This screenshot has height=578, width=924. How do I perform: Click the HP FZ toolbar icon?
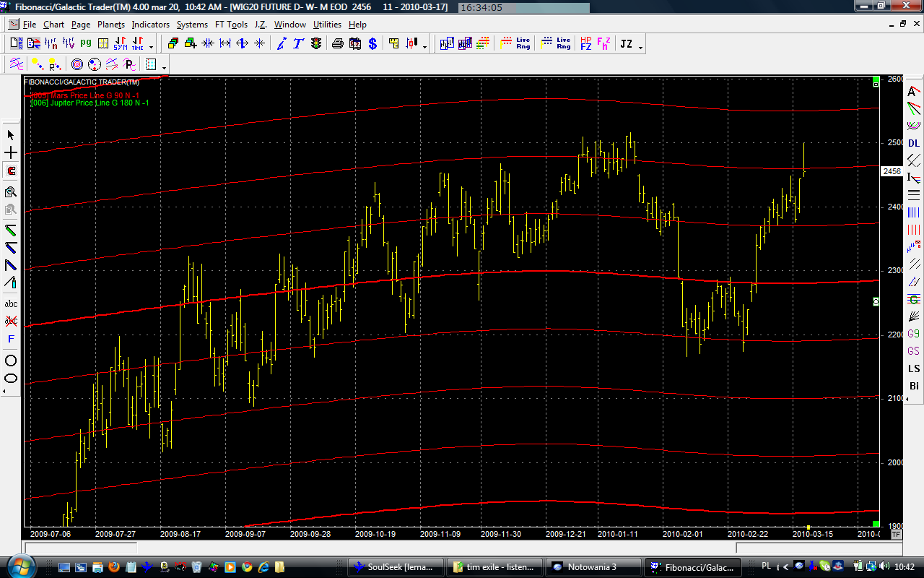click(x=585, y=44)
